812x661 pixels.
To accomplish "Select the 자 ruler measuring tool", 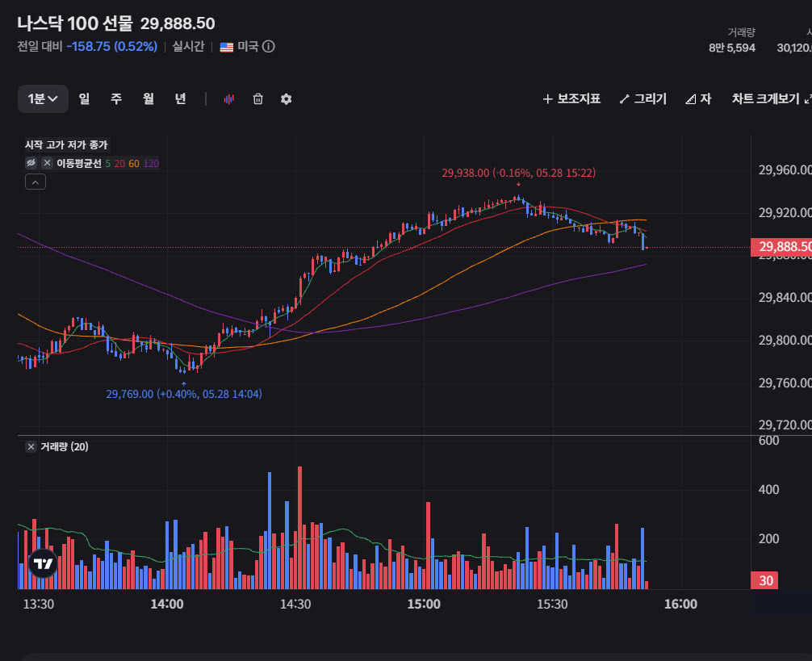I will coord(698,98).
